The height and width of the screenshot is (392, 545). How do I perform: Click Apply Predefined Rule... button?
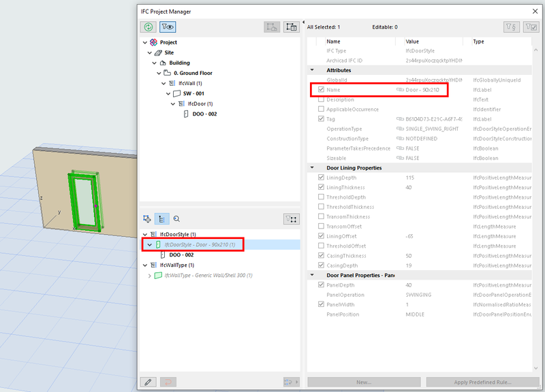(x=482, y=382)
